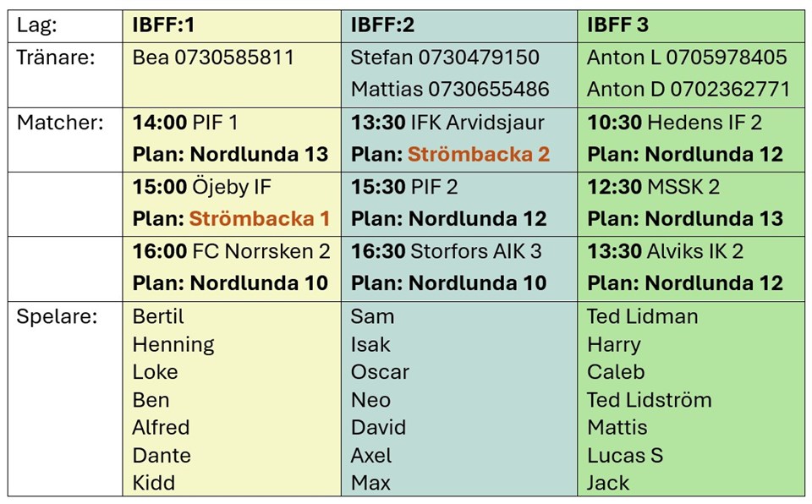This screenshot has width=812, height=504.
Task: Select the 13:30 IFK Arvidsjaur match
Action: point(447,123)
